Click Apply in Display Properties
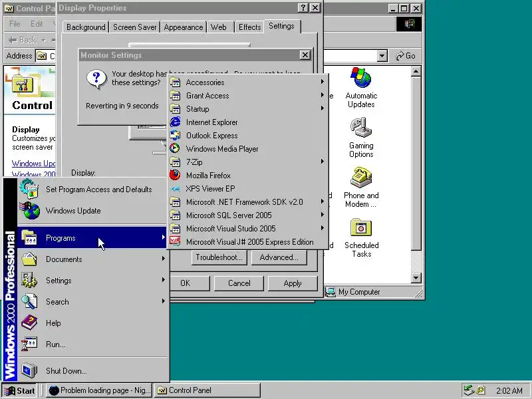Screen dimensions: 532x399 [293, 283]
